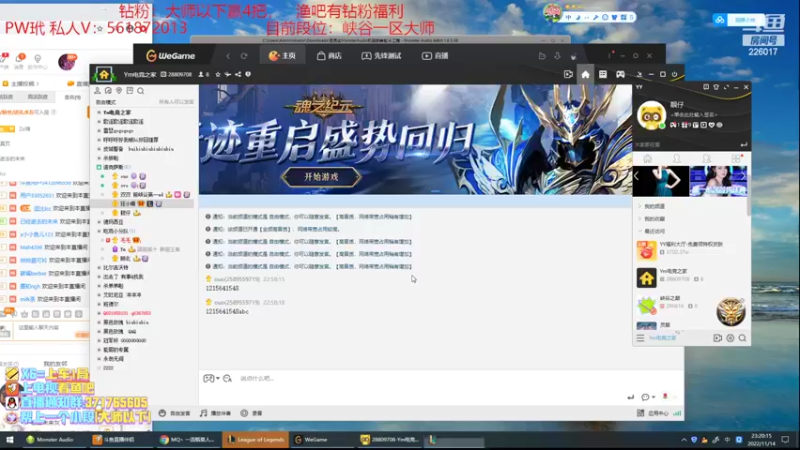Click bulletin board icon in channel sidebar
Image resolution: width=800 pixels, height=450 pixels.
click(x=130, y=90)
